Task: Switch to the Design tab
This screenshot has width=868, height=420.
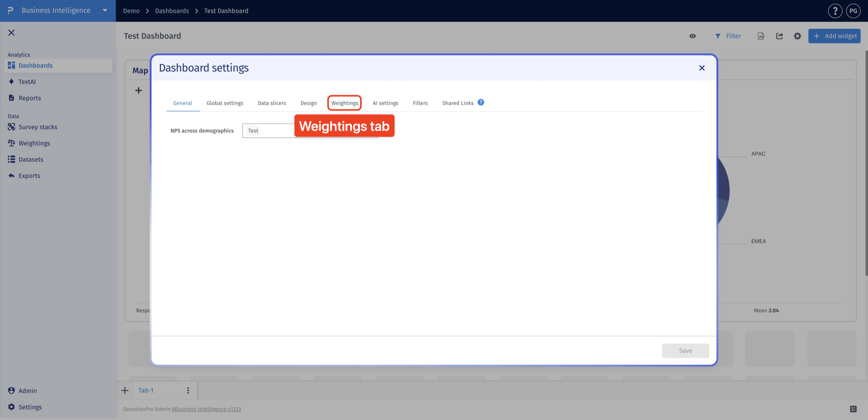Action: [x=309, y=103]
